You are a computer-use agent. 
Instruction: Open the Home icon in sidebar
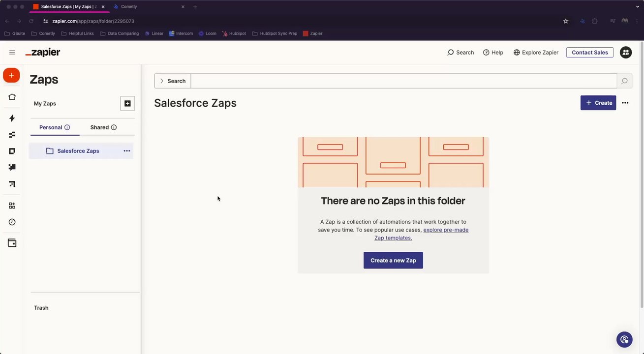12,97
